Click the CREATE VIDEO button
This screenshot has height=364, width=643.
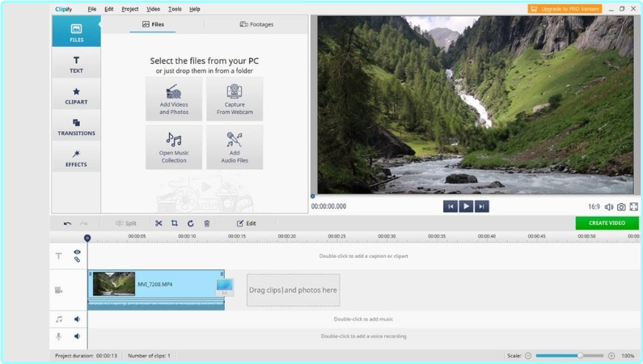(607, 223)
